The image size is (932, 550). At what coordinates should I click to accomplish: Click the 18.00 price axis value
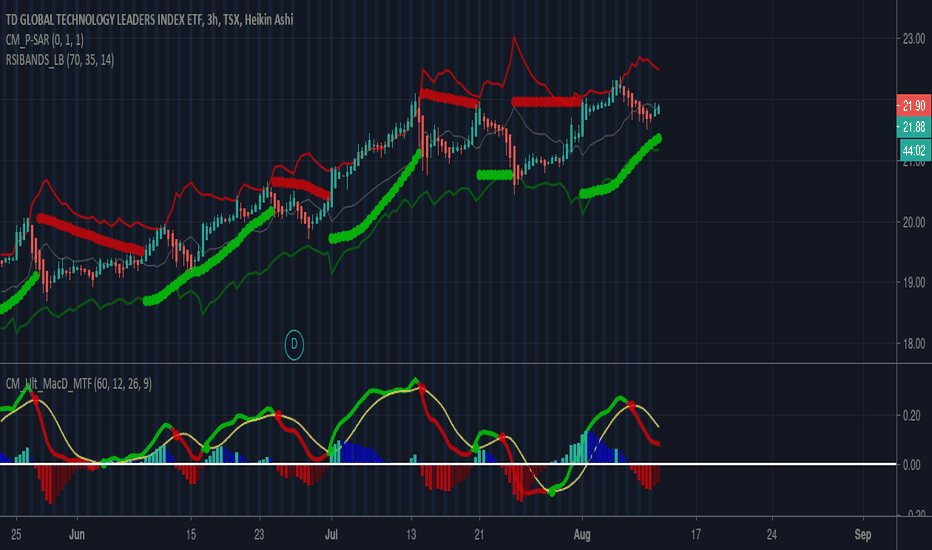coord(914,344)
